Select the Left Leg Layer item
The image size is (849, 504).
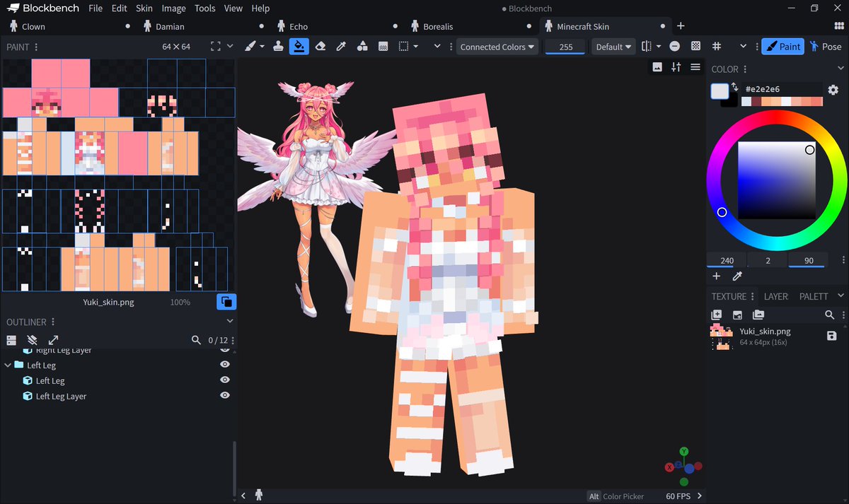coord(61,396)
